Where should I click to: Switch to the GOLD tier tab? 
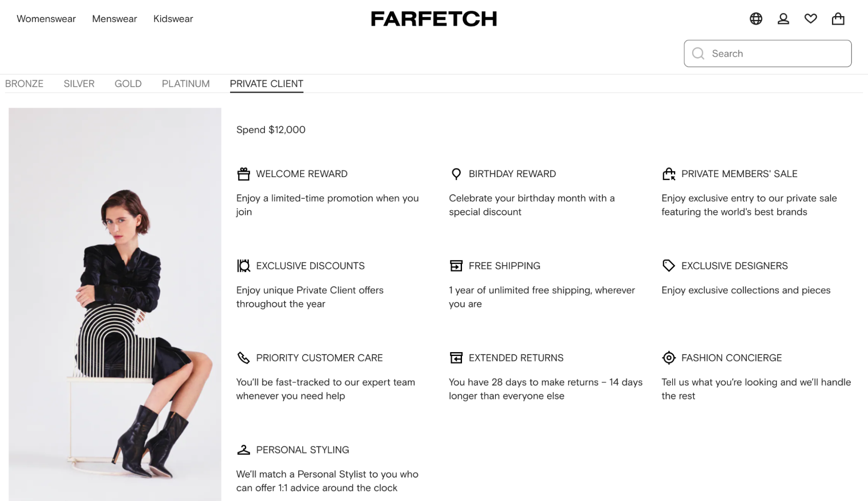(128, 83)
